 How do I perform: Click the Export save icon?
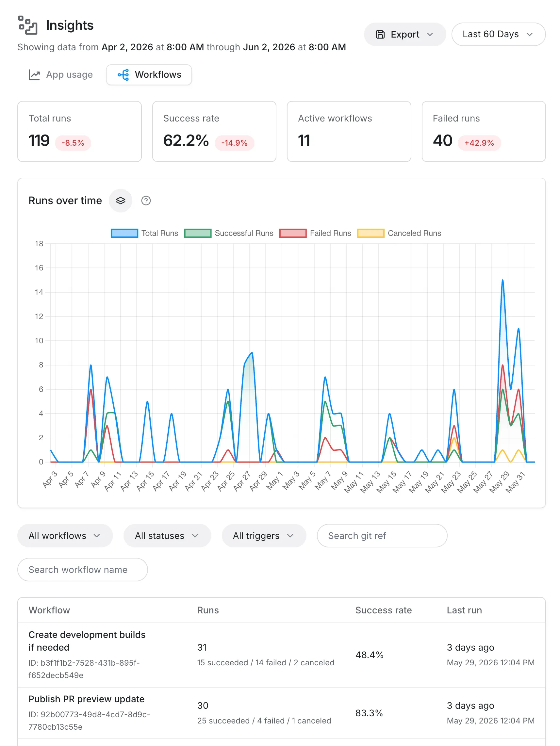coord(380,34)
